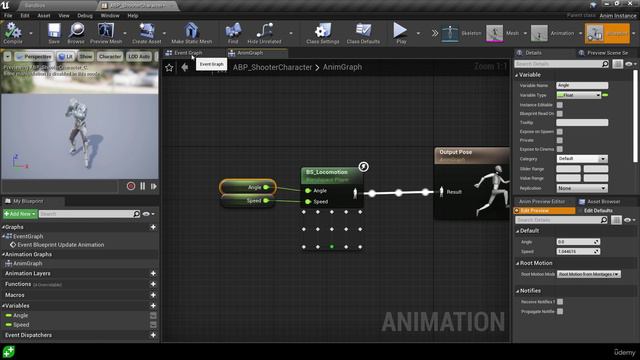Click Perspective viewport button
Image resolution: width=640 pixels, height=360 pixels.
(x=34, y=56)
